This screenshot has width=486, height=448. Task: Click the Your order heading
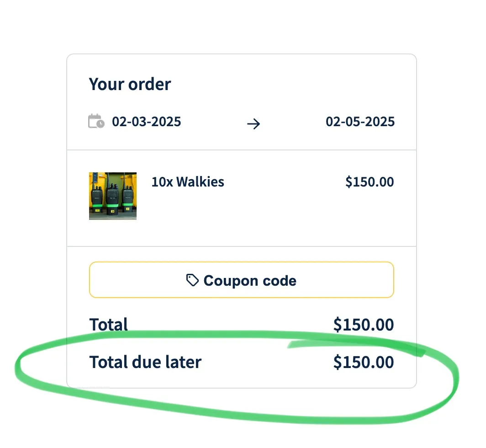coord(130,84)
